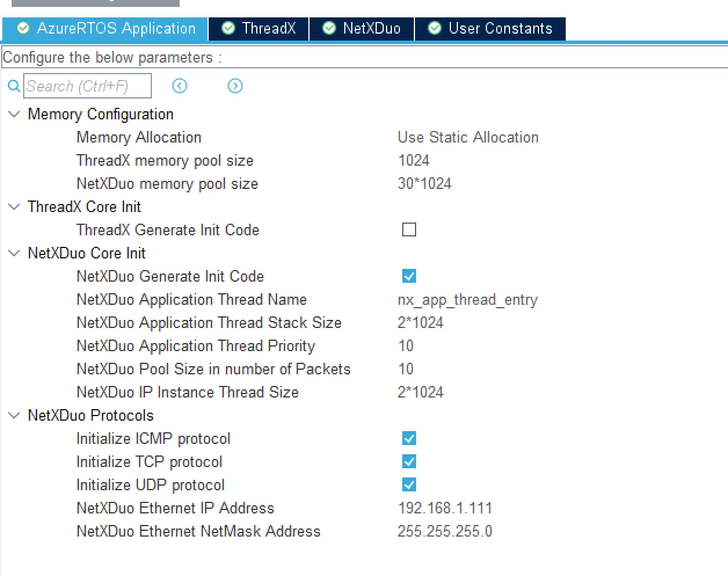The height and width of the screenshot is (576, 728).
Task: Select NetXDuo Pool Size in number of Packets label
Action: click(214, 369)
